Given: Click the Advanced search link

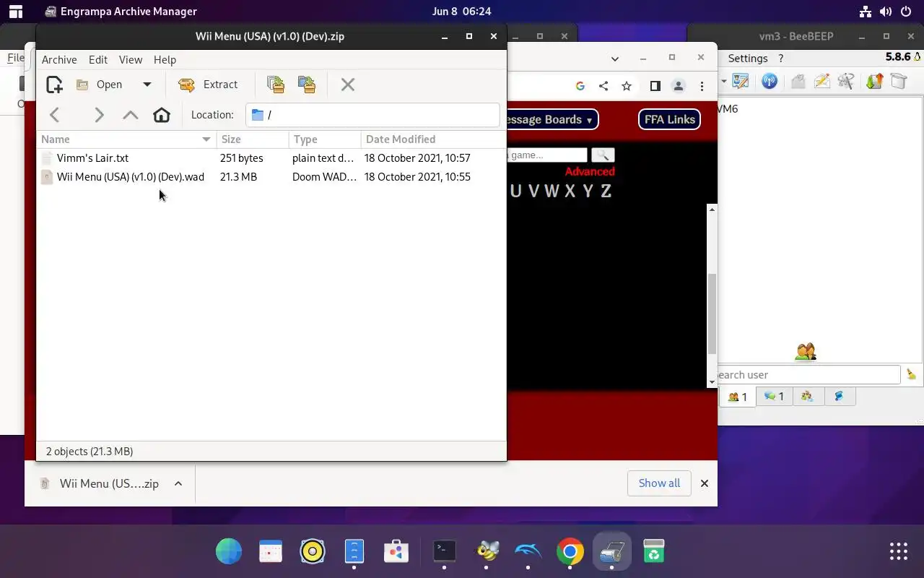Looking at the screenshot, I should click(x=590, y=172).
